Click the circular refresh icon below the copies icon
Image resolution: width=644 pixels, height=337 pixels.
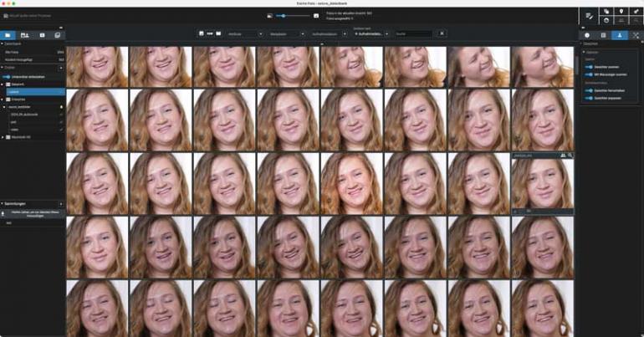click(606, 20)
